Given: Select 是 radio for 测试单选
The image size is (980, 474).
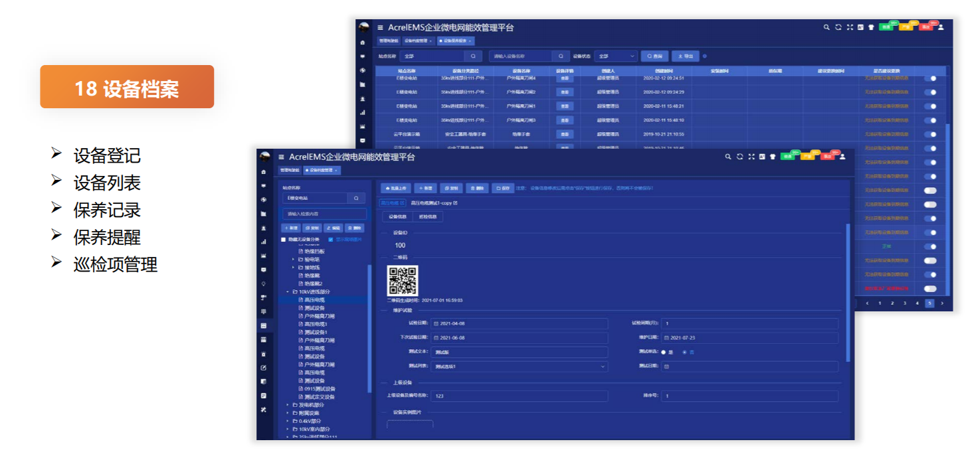Looking at the screenshot, I should click(663, 352).
